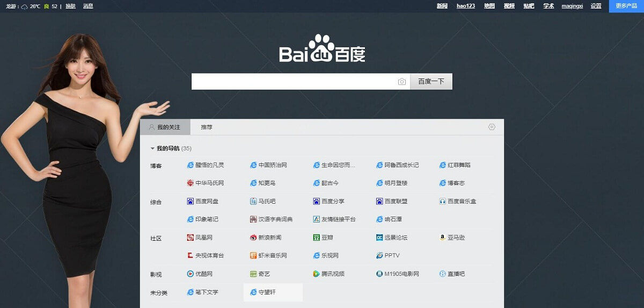Open the 博客志 link
The height and width of the screenshot is (308, 644).
[456, 183]
